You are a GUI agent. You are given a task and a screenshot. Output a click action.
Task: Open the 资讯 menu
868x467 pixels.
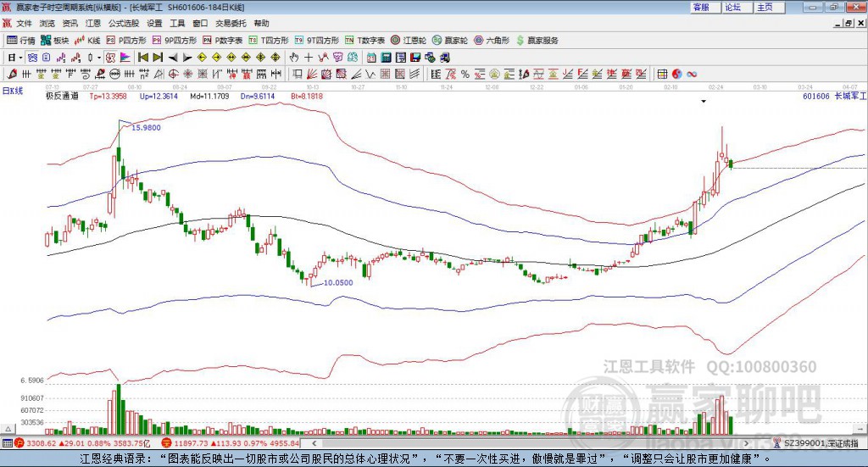pyautogui.click(x=70, y=23)
